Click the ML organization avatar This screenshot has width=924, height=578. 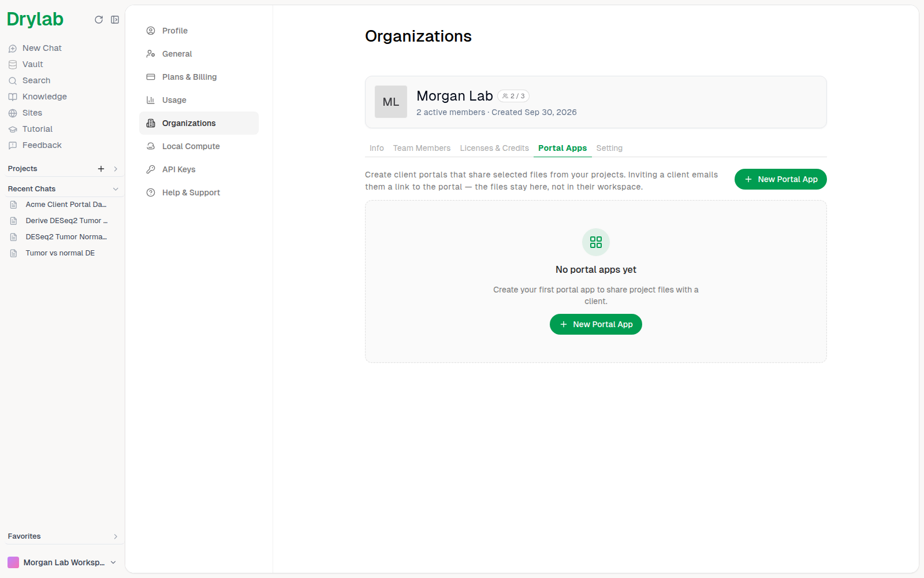pos(391,102)
